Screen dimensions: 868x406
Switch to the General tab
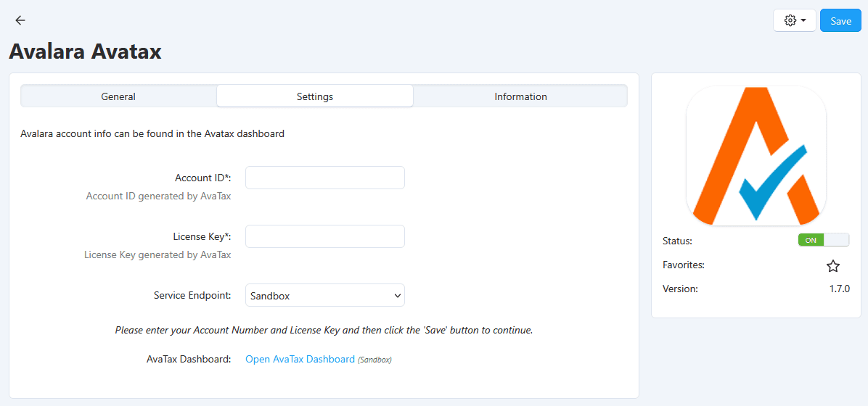pos(118,96)
